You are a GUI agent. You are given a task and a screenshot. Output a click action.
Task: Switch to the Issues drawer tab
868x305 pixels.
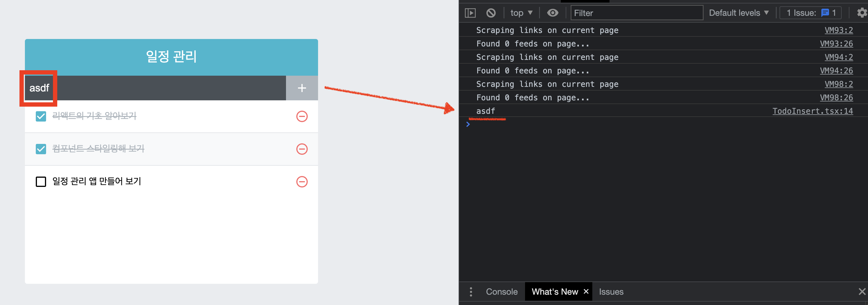pos(611,292)
